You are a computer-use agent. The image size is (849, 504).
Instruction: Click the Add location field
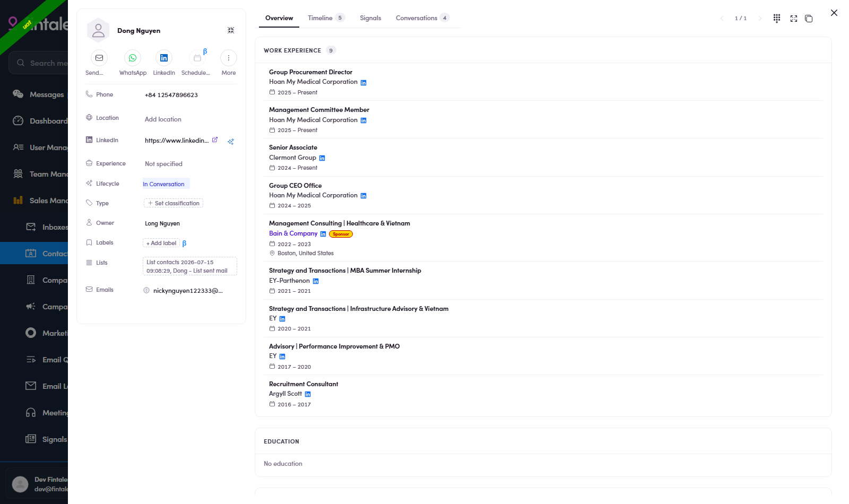pos(163,119)
